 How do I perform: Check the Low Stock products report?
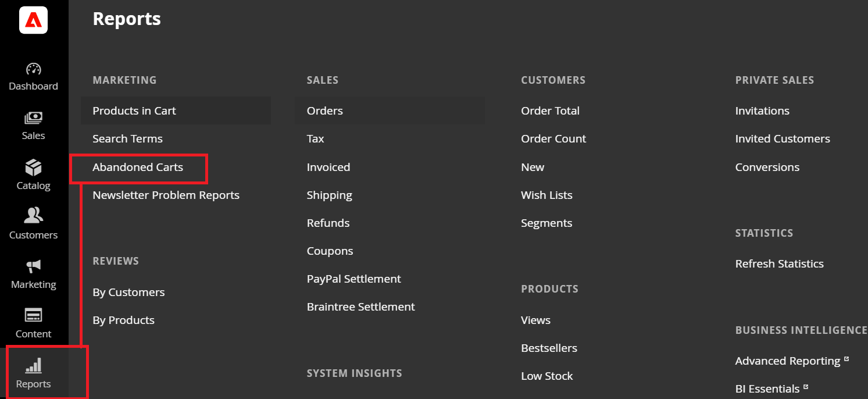click(546, 376)
